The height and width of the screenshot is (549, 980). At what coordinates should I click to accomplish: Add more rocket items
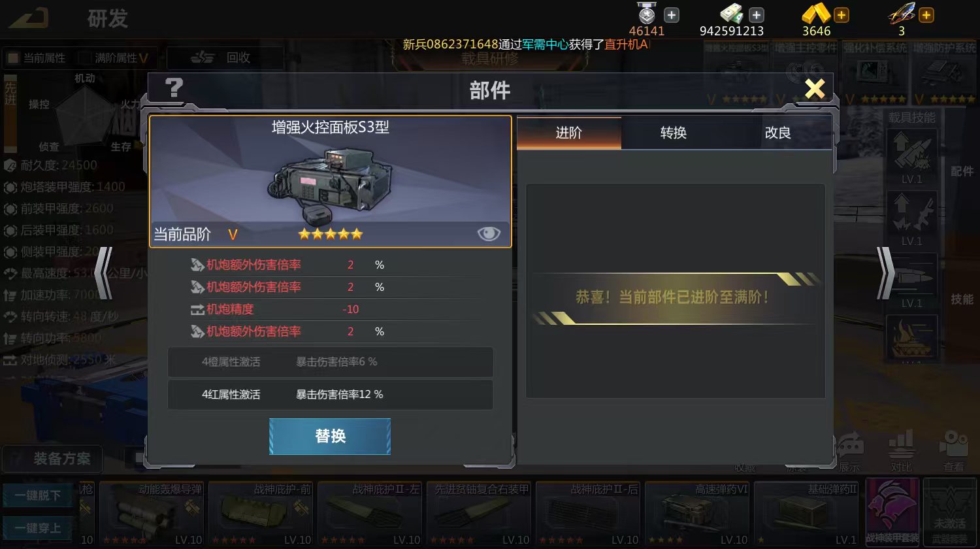(x=926, y=15)
